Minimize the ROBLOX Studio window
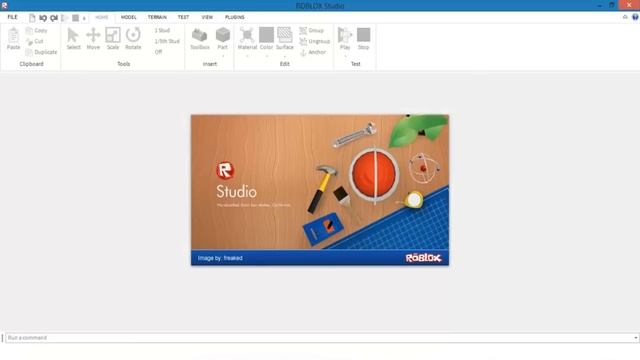The width and height of the screenshot is (640, 360). coord(600,5)
